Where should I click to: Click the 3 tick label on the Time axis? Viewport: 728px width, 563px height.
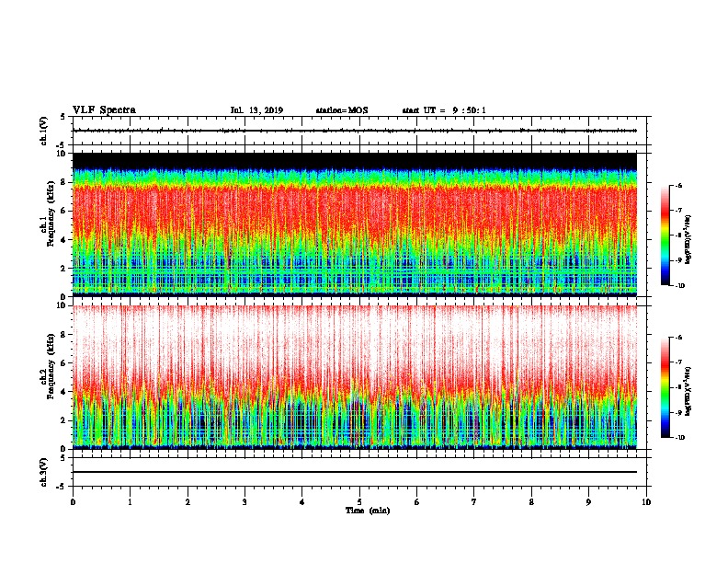point(245,502)
